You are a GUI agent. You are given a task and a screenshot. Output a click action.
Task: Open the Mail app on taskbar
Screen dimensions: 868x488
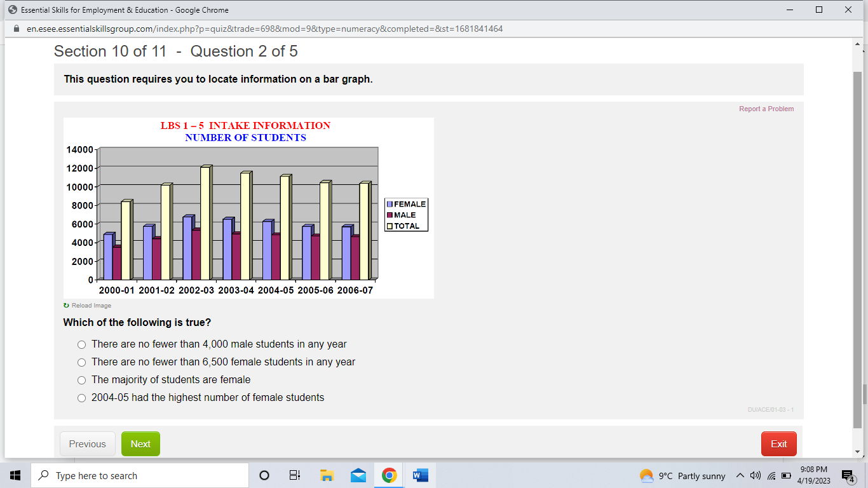pos(358,475)
